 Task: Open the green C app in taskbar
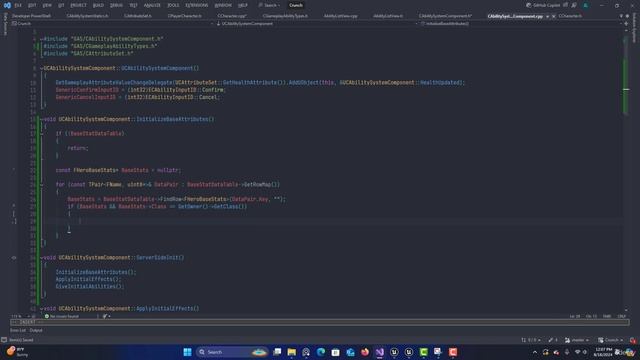tap(424, 352)
